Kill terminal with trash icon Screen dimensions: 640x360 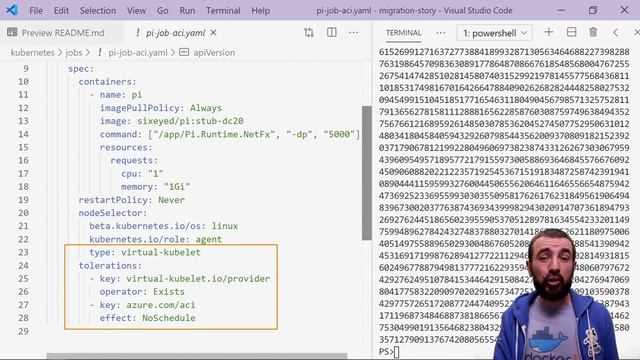tap(593, 32)
